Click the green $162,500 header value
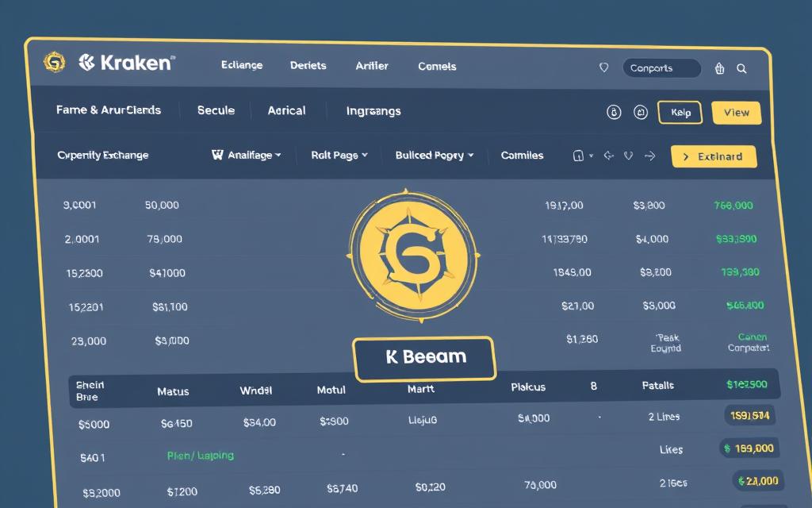The height and width of the screenshot is (508, 812). tap(747, 384)
